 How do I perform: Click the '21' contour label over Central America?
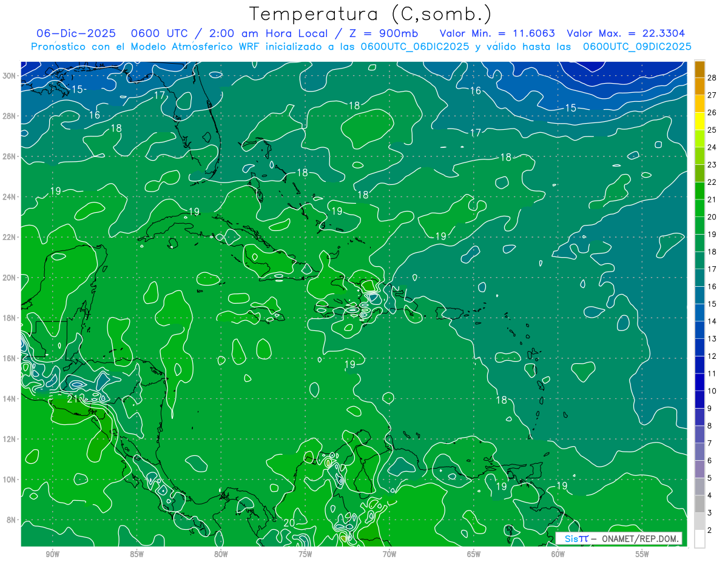pos(72,399)
